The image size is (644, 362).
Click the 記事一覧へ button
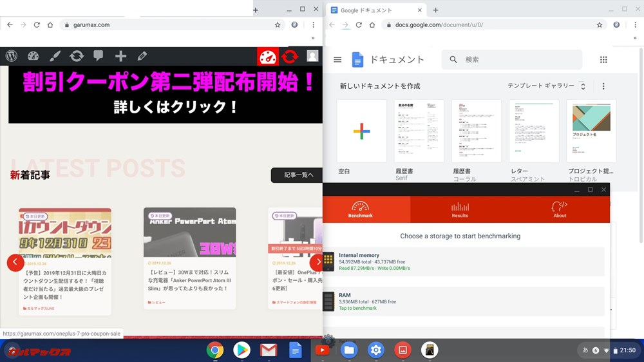296,175
